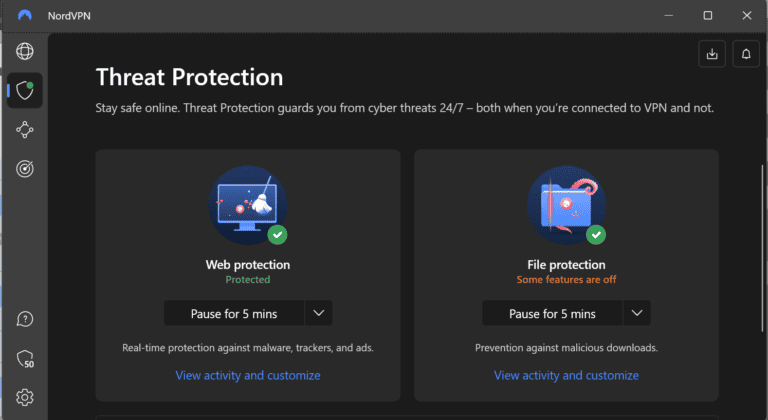Click the notification bell icon
Screen dimensions: 768x420
coord(746,55)
